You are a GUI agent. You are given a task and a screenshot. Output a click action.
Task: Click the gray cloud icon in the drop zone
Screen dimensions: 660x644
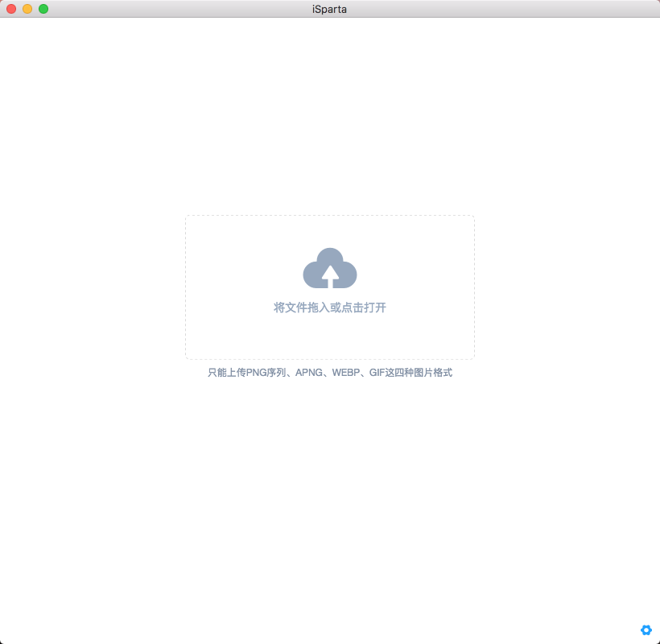[330, 268]
